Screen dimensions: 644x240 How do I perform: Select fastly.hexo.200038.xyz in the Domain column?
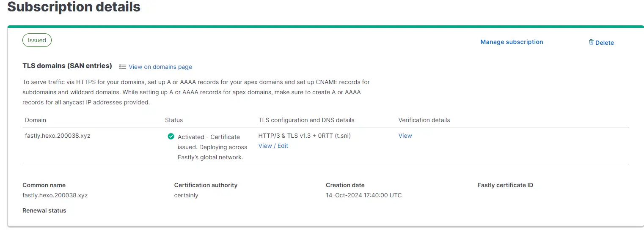click(x=58, y=136)
